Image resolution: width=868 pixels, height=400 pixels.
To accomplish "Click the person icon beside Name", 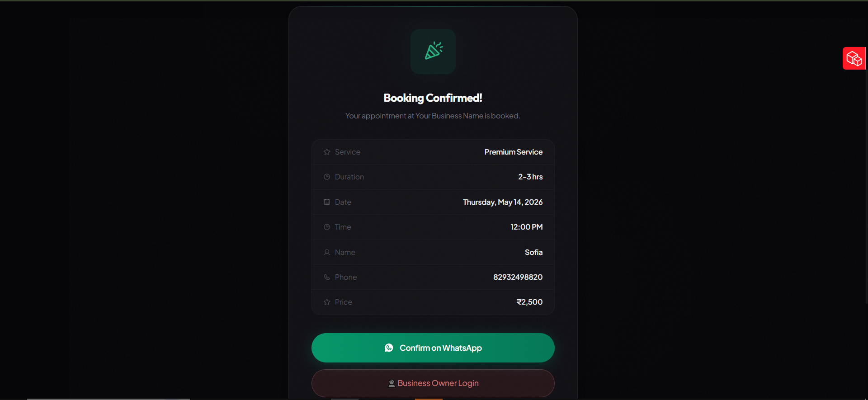I will tap(327, 252).
